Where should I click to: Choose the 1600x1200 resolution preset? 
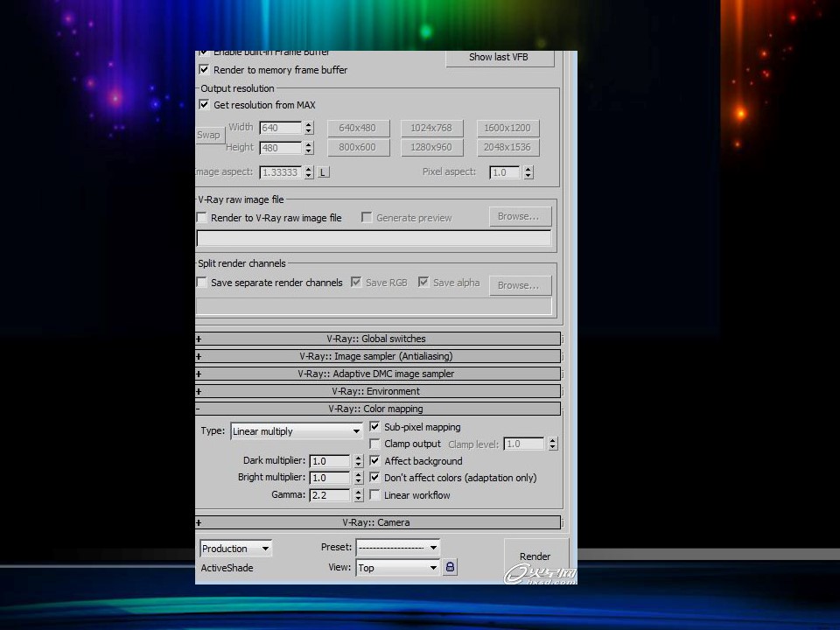(507, 128)
